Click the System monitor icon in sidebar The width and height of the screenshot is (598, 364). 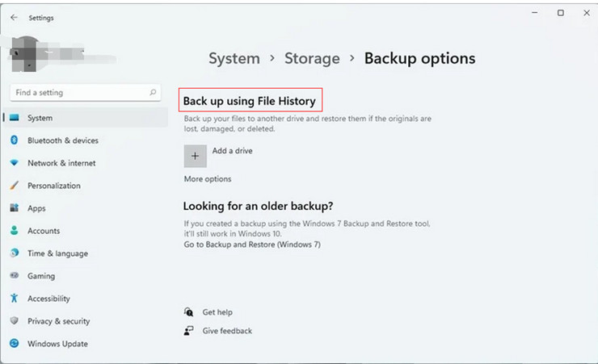[x=15, y=118]
